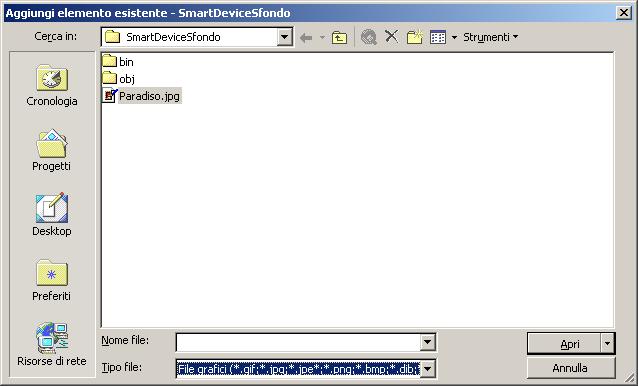Image resolution: width=638 pixels, height=386 pixels.
Task: Select the bin folder name
Action: (x=126, y=62)
